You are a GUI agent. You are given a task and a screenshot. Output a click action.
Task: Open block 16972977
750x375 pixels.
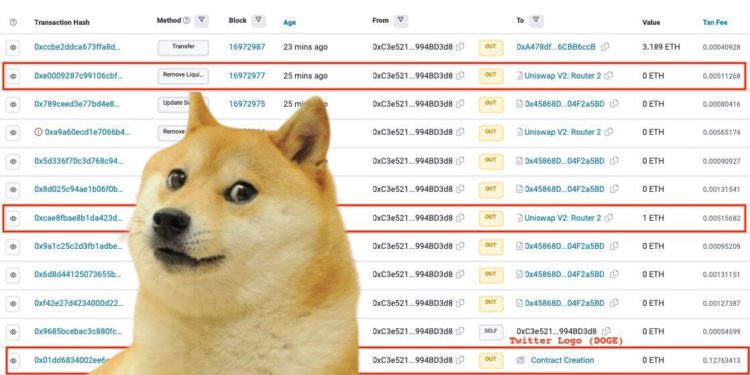coord(247,76)
